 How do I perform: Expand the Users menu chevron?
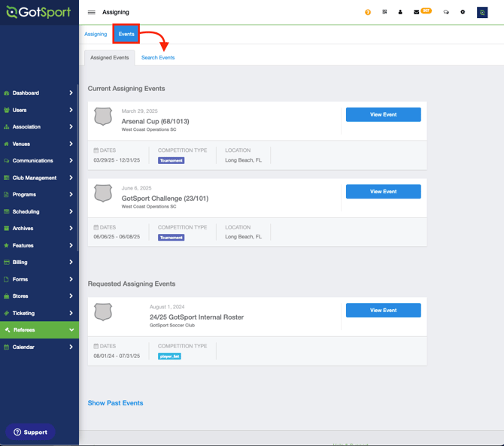coord(71,110)
